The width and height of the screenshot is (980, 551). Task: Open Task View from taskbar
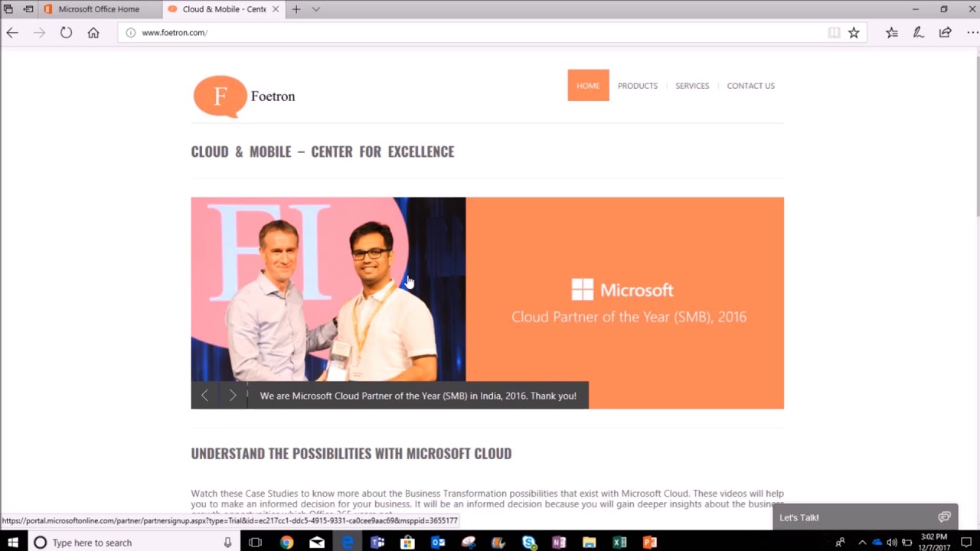(x=256, y=543)
